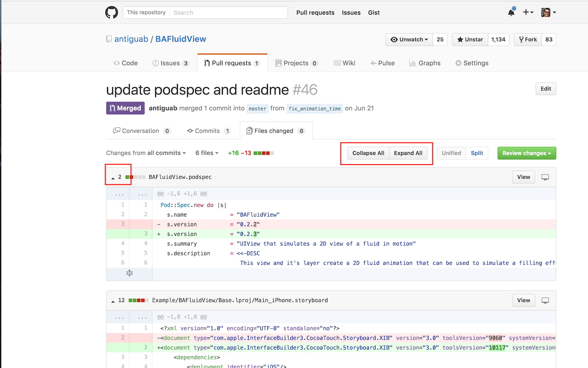Click the s.summary line in podspec
Viewport: 588px width, 368px height.
pos(331,244)
